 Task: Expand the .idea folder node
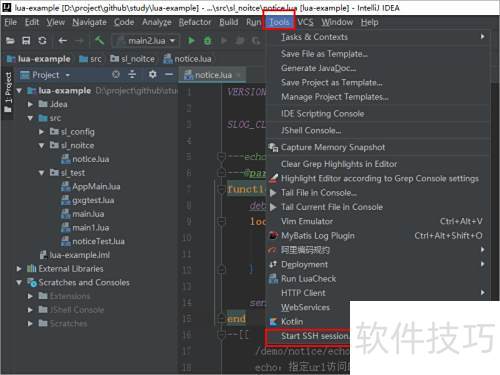(30, 104)
